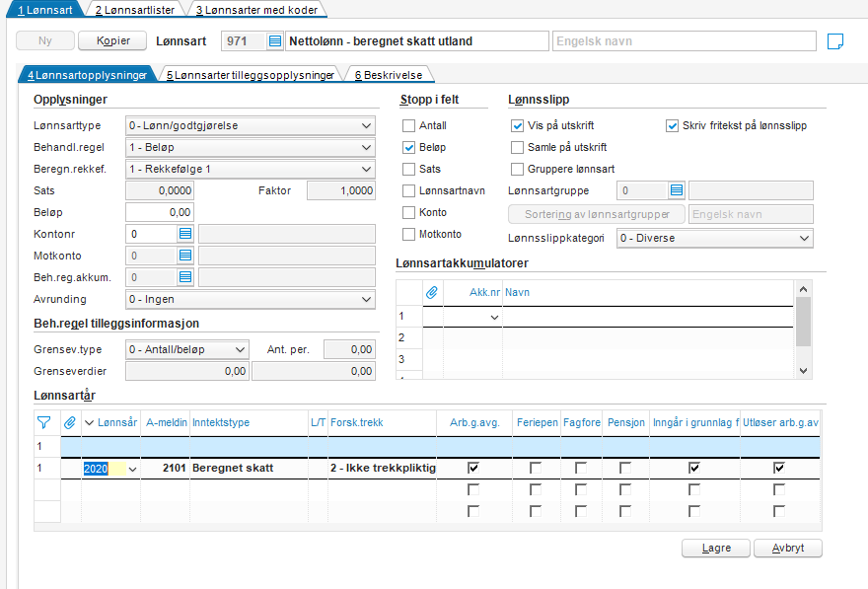868x589 pixels.
Task: Open the Kontonr lookup list icon
Action: [185, 234]
